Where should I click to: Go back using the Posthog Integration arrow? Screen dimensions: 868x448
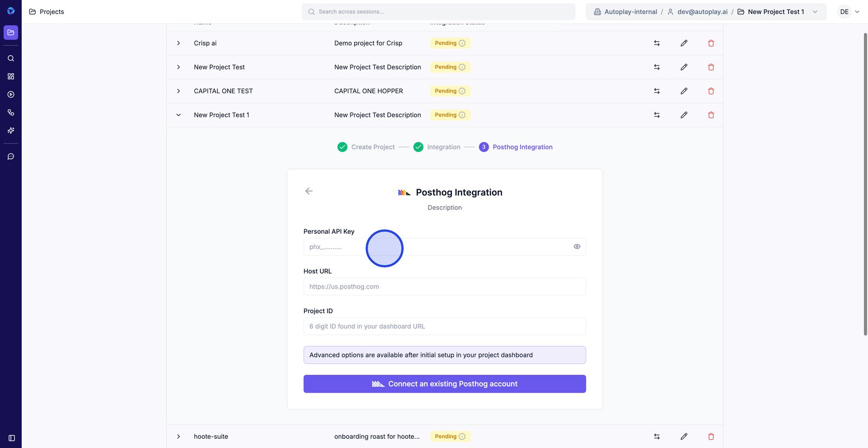click(309, 191)
